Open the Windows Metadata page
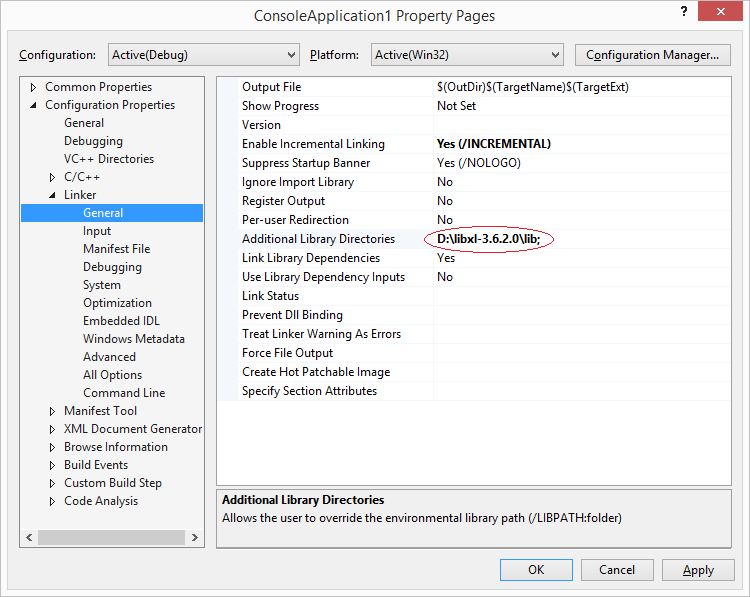The image size is (750, 597). [134, 339]
